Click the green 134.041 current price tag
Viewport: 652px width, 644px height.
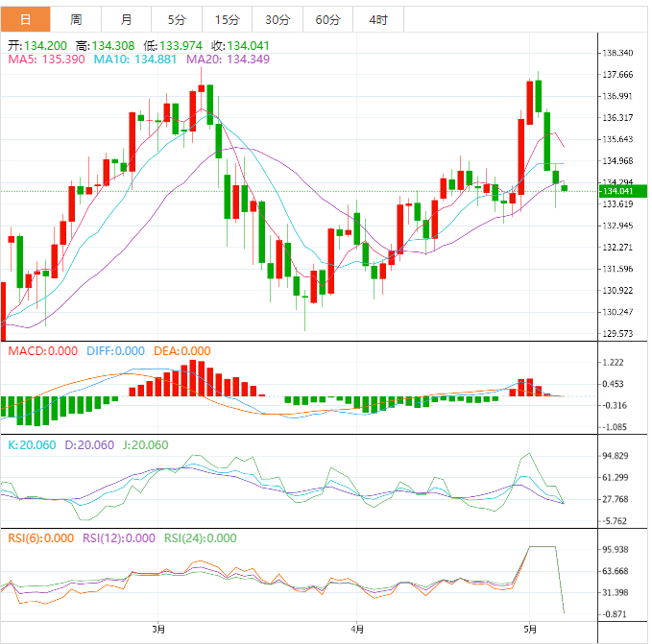[x=622, y=191]
